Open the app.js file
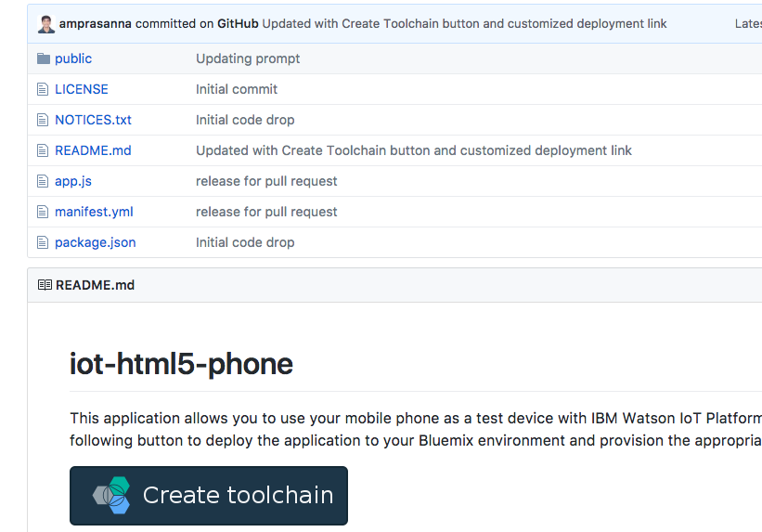This screenshot has width=762, height=532. pos(73,181)
